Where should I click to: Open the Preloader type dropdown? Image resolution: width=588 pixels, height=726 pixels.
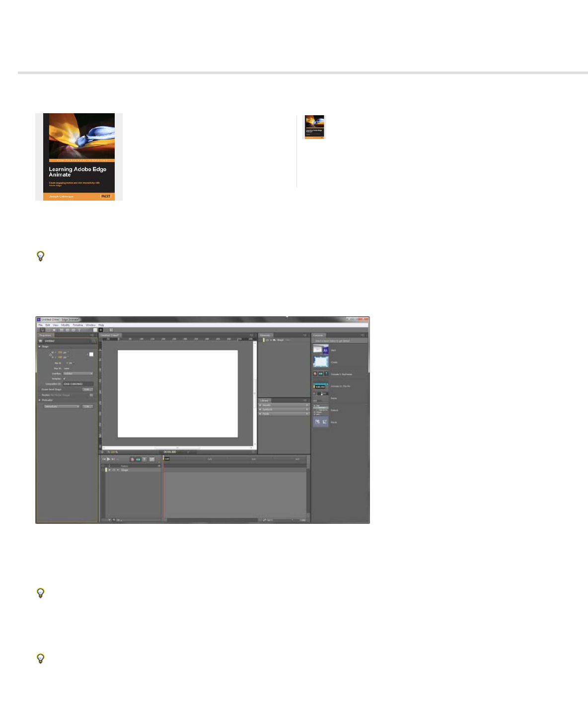62,406
